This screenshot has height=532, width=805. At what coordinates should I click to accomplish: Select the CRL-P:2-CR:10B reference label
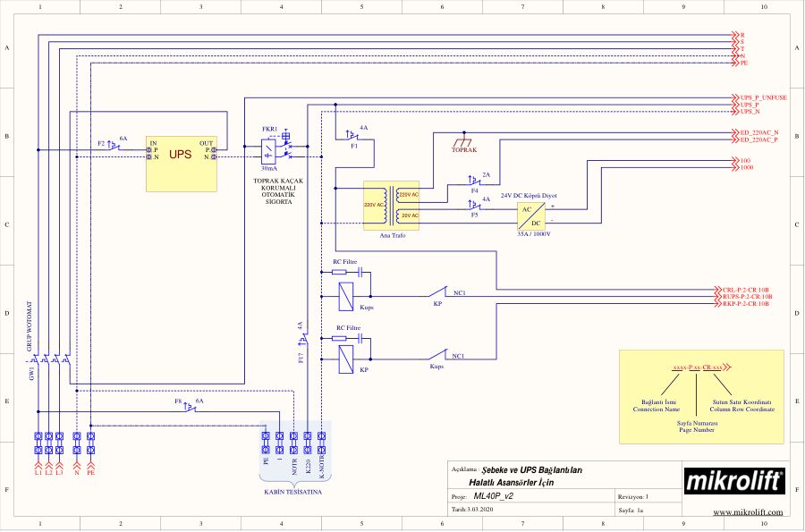[x=745, y=290]
